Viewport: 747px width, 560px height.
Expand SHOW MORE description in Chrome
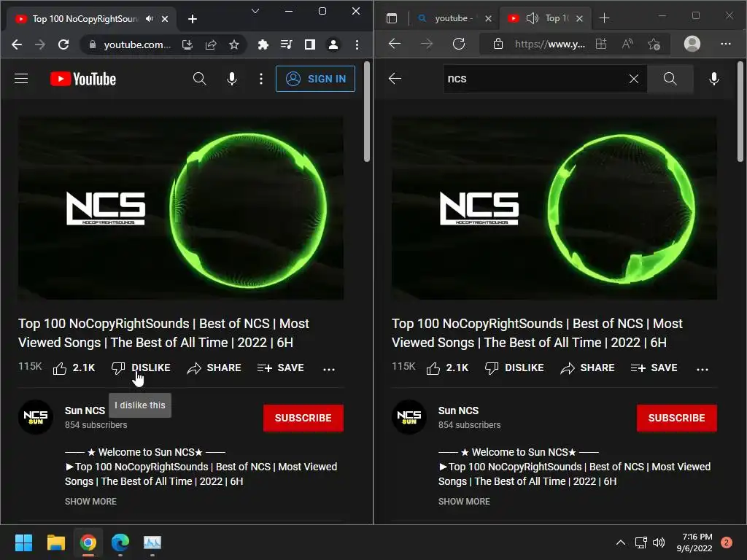pos(90,502)
